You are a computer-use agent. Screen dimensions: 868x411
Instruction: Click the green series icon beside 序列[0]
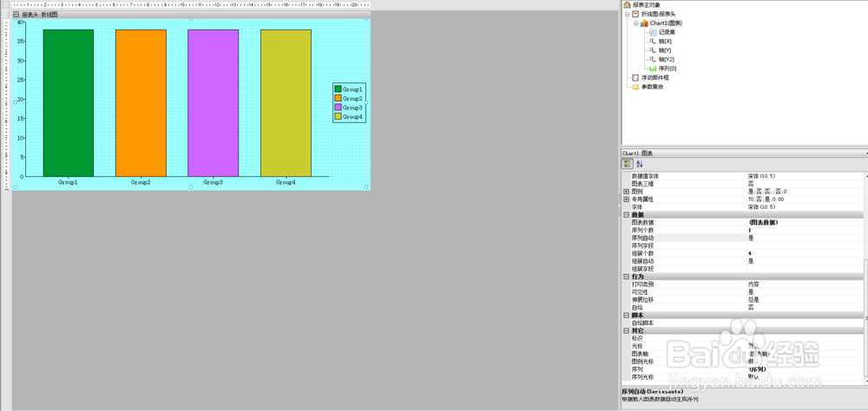click(653, 68)
